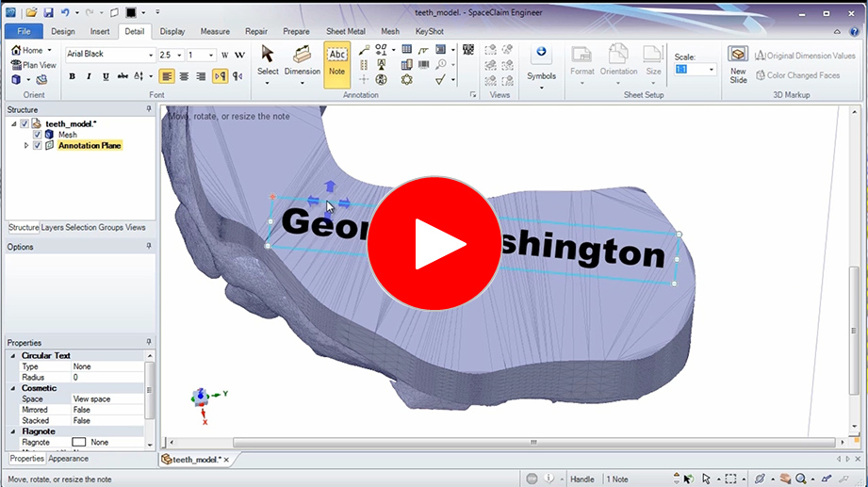Click the Flagnote None swatch box
Screen dimensions: 868x487
coord(79,442)
